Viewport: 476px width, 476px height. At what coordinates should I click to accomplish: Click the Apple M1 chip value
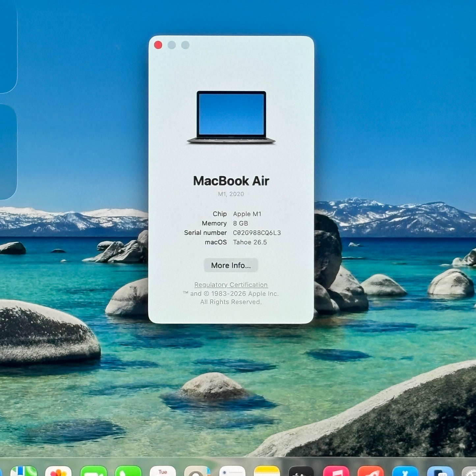pyautogui.click(x=247, y=214)
